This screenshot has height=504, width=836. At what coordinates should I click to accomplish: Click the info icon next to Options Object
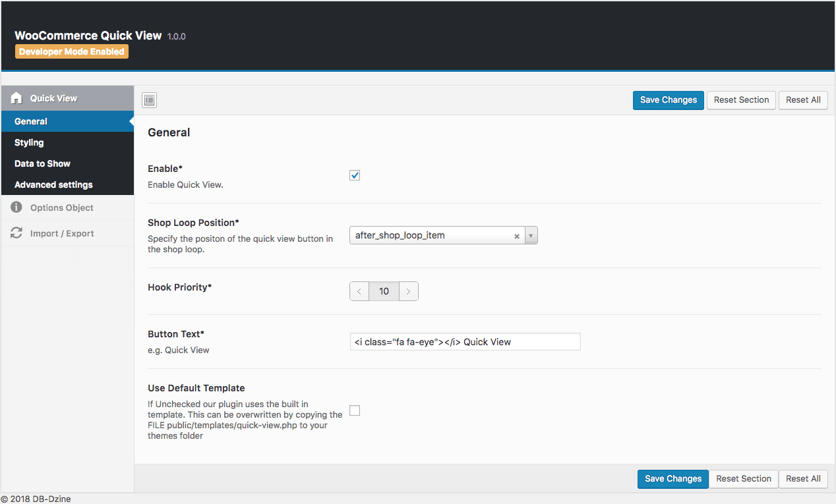16,207
